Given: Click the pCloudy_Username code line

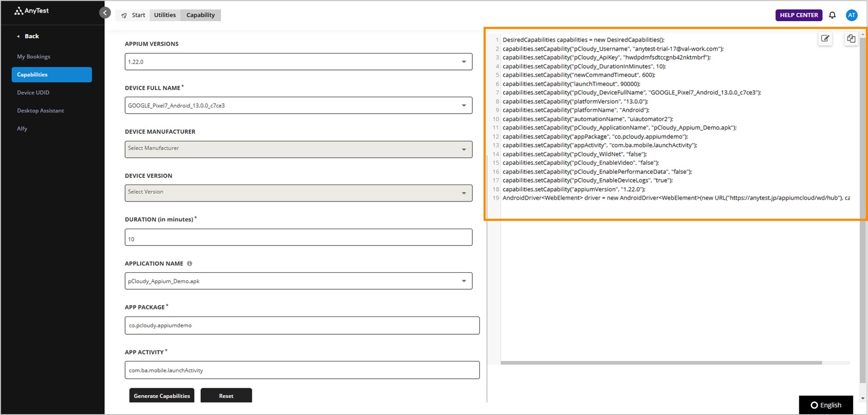Looking at the screenshot, I should pyautogui.click(x=613, y=49).
